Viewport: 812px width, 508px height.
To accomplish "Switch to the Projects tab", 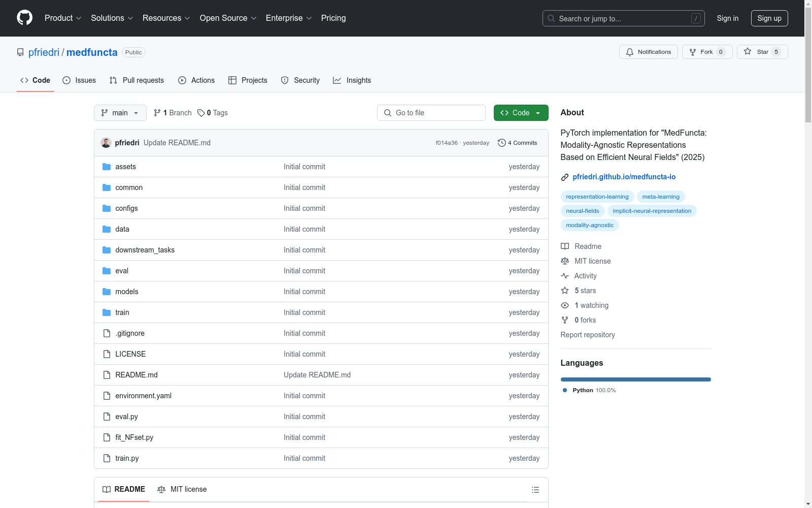I will (248, 80).
